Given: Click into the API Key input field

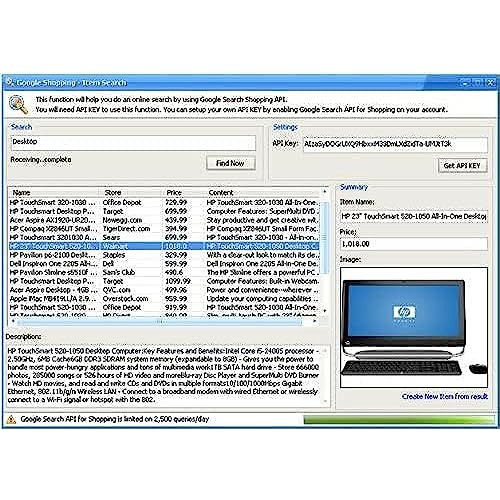Looking at the screenshot, I should 395,144.
